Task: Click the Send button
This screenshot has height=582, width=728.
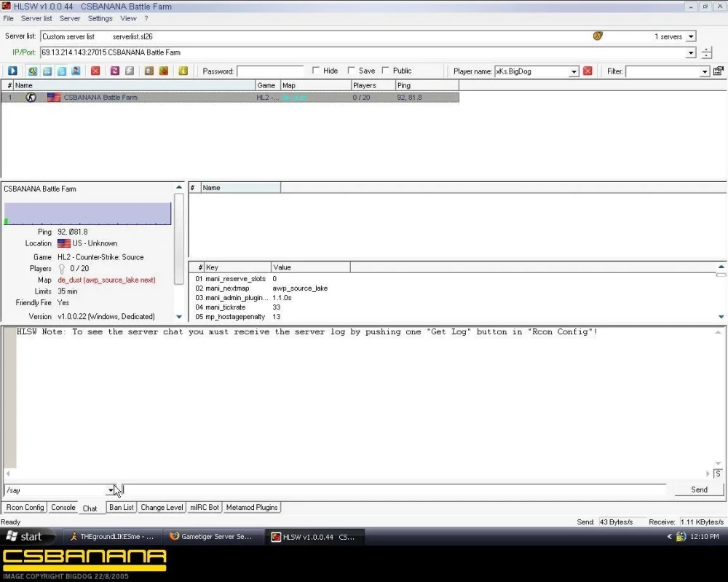Action: click(699, 489)
